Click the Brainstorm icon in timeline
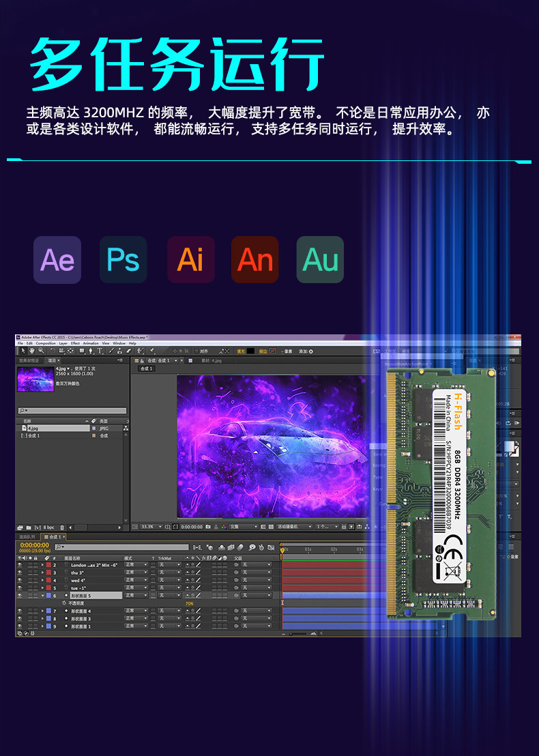 click(252, 547)
